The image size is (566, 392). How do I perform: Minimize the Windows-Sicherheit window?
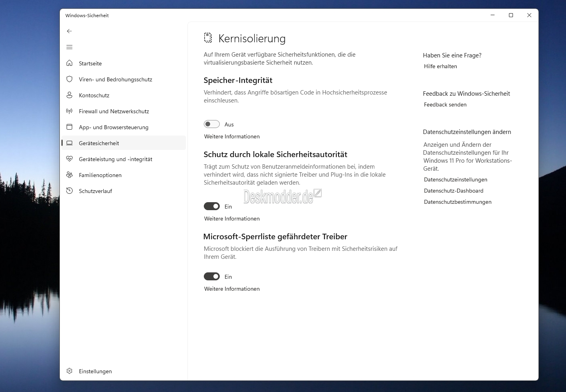(493, 15)
